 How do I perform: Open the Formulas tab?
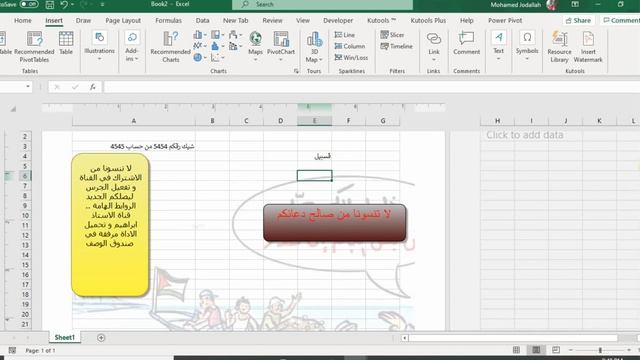[168, 20]
